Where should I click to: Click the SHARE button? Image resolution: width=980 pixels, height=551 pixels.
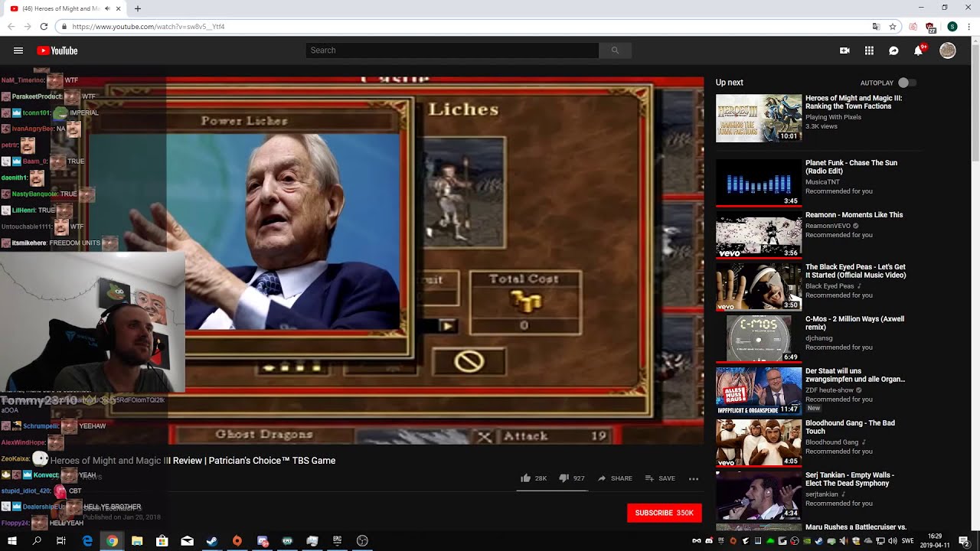point(615,478)
